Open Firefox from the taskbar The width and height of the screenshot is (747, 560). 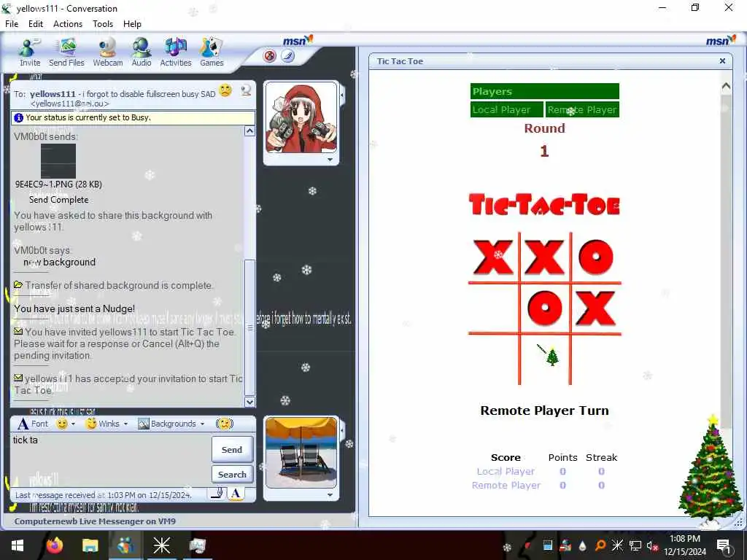tap(54, 545)
